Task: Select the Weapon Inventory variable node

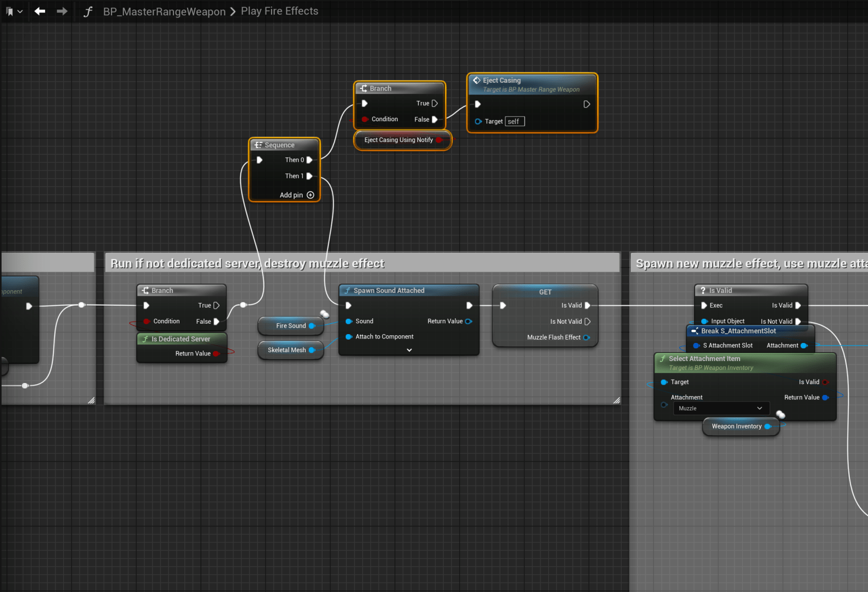Action: (x=736, y=426)
